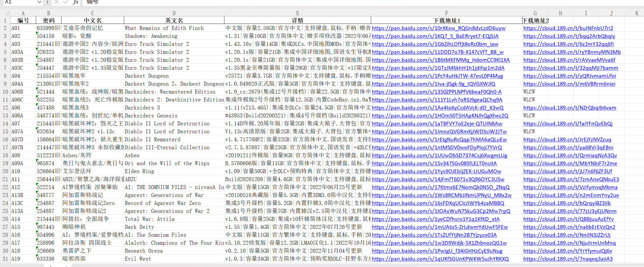The image size is (644, 267).
Task: Select row 31 header number
Action: pyautogui.click(x=5, y=259)
